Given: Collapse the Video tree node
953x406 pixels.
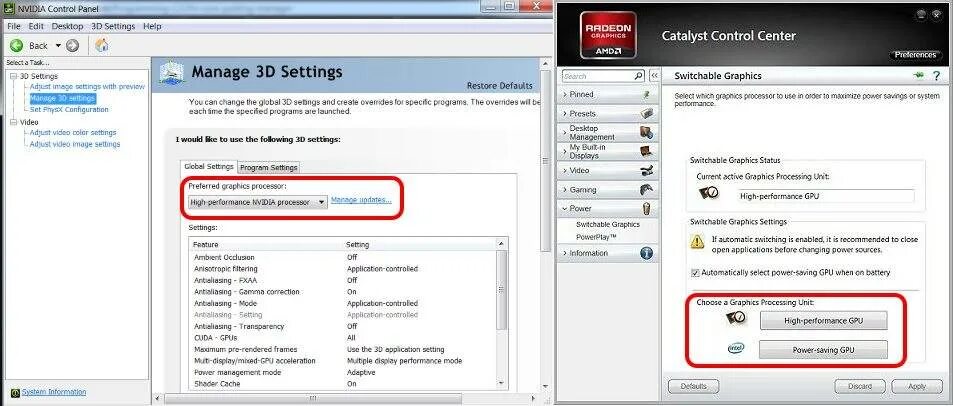Looking at the screenshot, I should (13, 122).
